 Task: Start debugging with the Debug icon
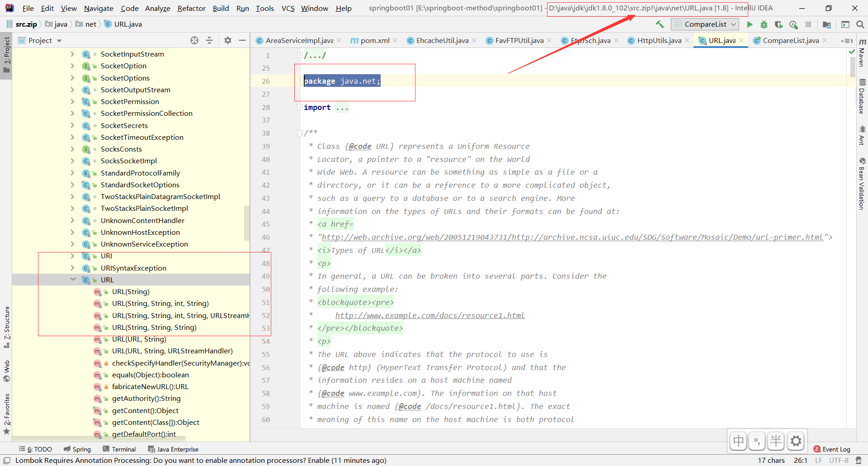[x=764, y=24]
